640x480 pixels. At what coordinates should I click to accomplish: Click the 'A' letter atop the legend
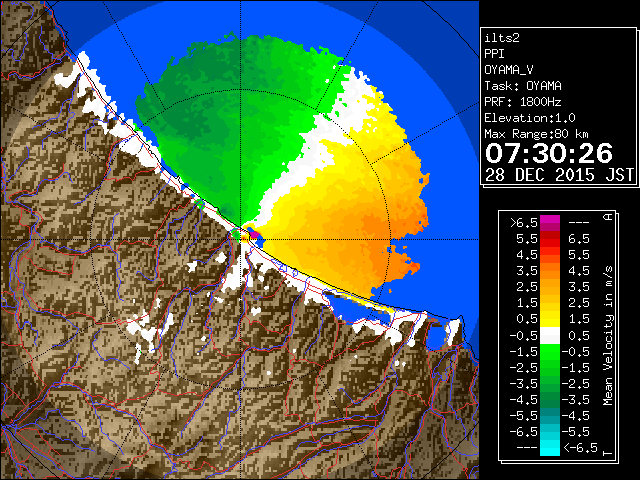[608, 217]
